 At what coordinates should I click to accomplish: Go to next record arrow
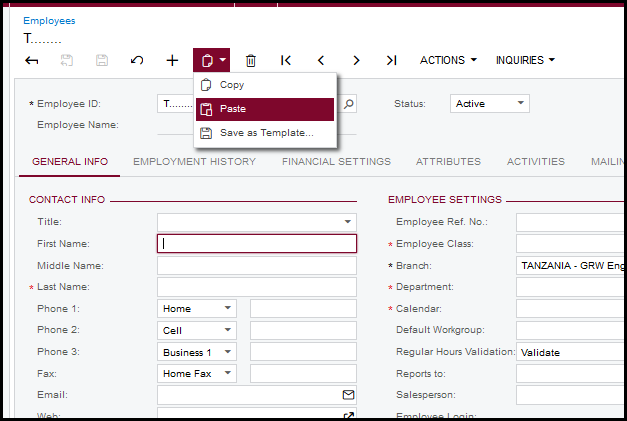pos(356,61)
